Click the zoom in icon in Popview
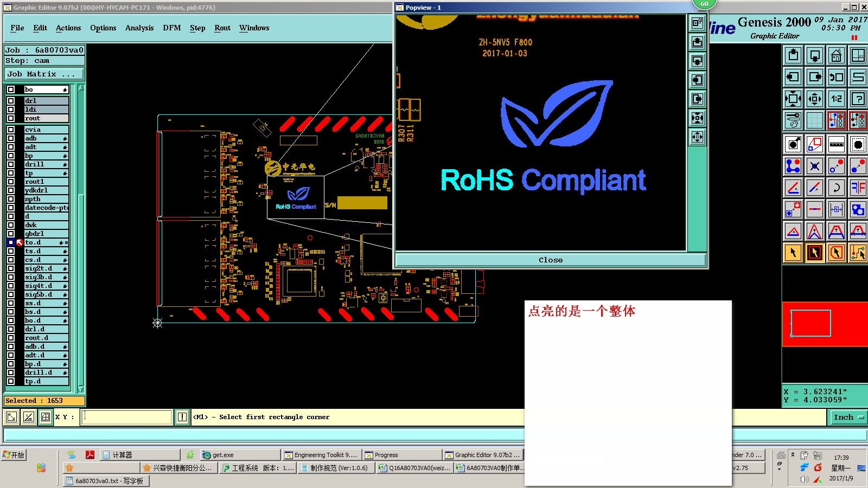 coord(698,118)
